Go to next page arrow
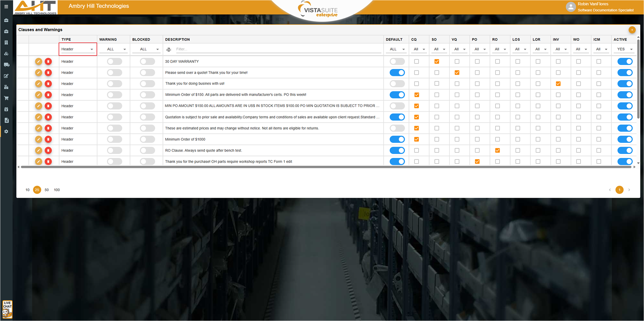Screen dimensions: 644x321 629,190
